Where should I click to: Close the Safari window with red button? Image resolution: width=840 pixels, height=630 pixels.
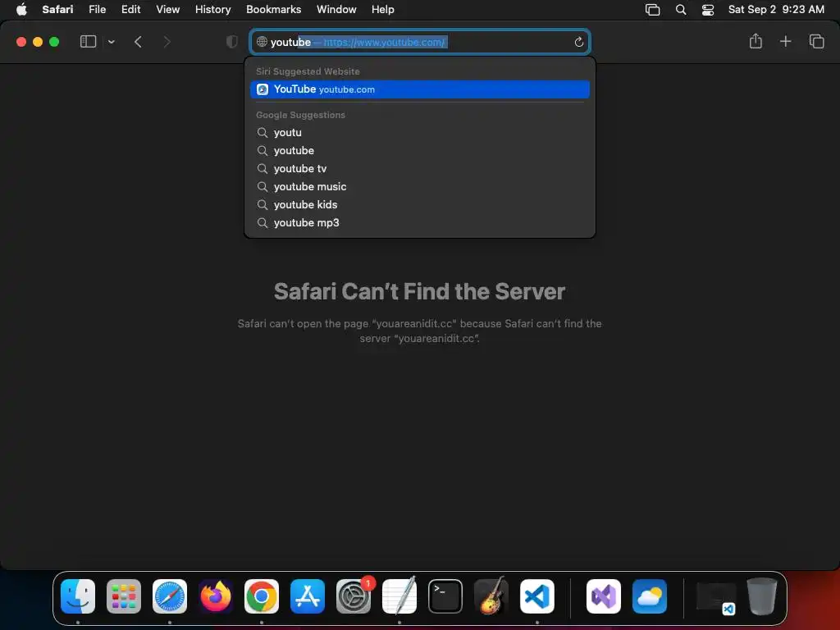click(x=21, y=42)
